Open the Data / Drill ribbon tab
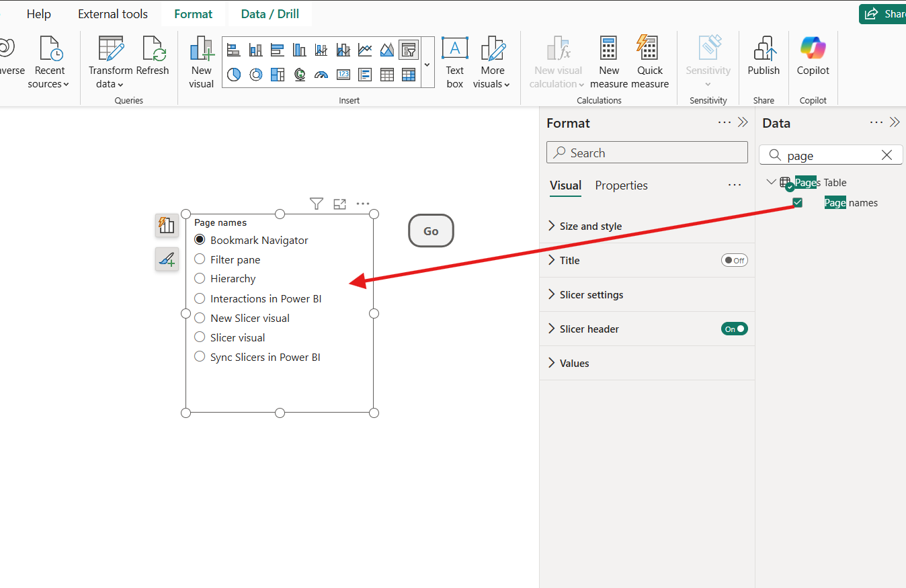 270,14
